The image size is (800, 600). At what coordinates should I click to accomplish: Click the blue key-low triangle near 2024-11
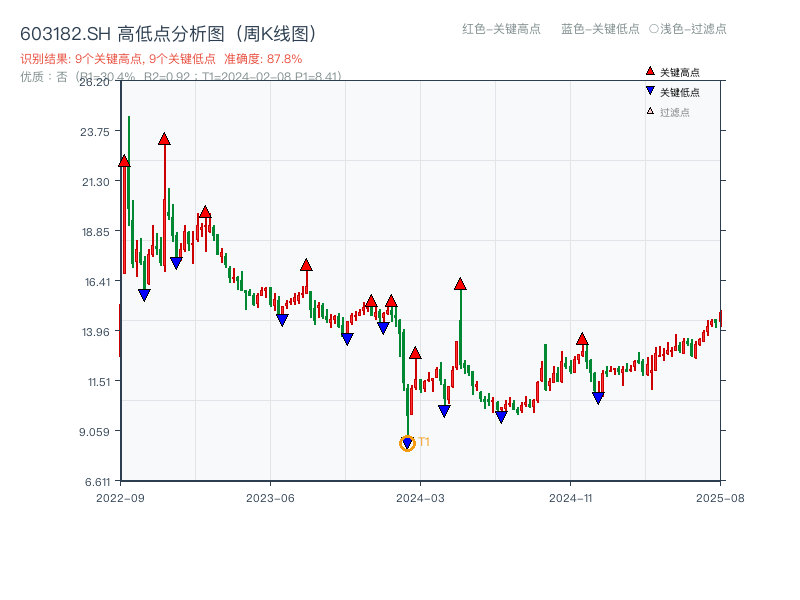[x=598, y=396]
